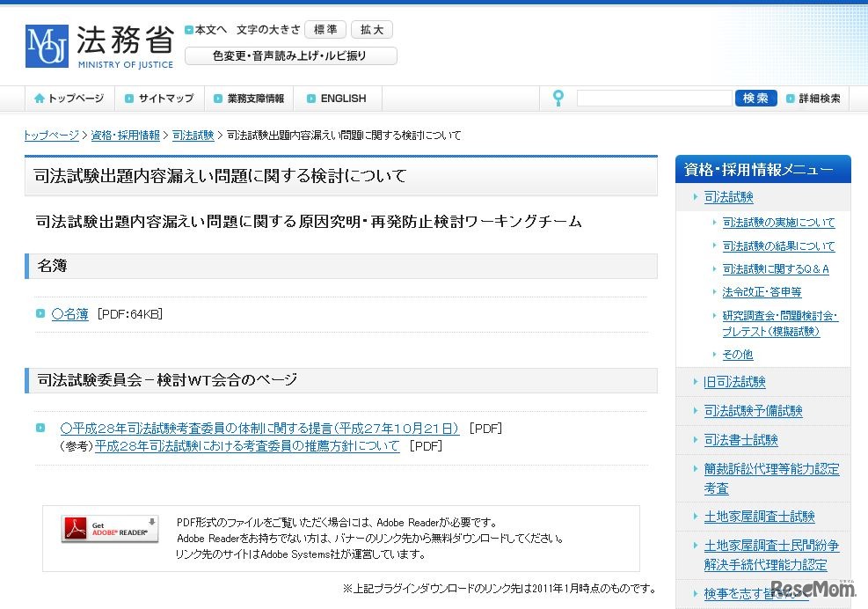Image resolution: width=868 pixels, height=609 pixels.
Task: Click the arrow icon beside 土地家屋調査士試験
Action: (x=695, y=516)
